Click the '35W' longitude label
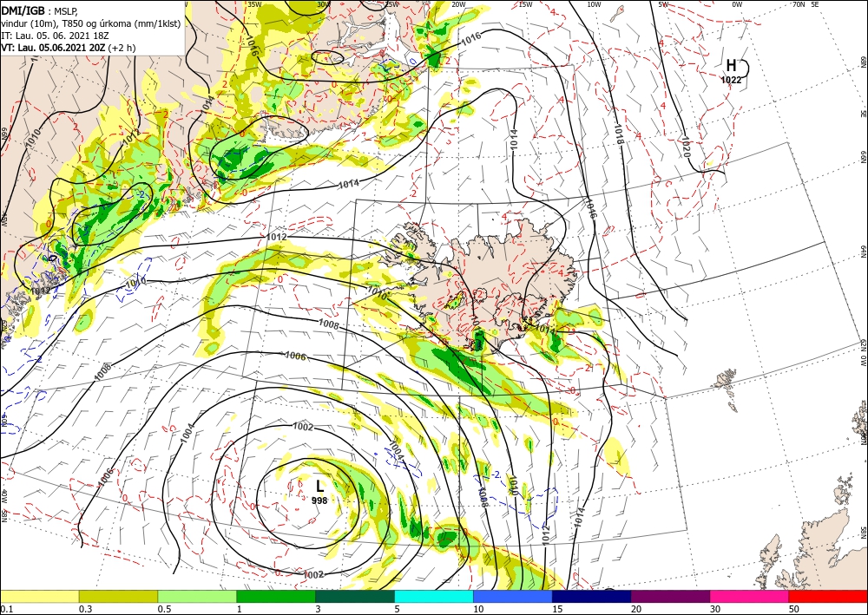This screenshot has width=868, height=615. point(254,4)
